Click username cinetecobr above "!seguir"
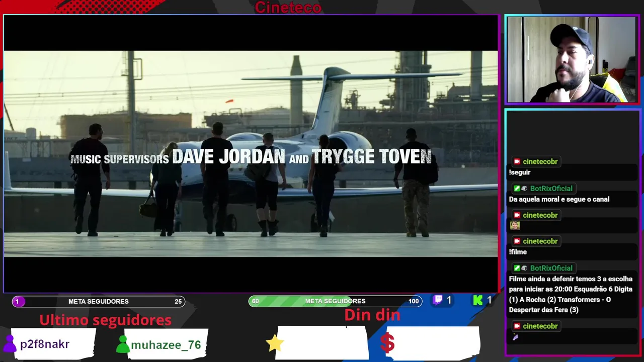The width and height of the screenshot is (644, 362). 540,161
